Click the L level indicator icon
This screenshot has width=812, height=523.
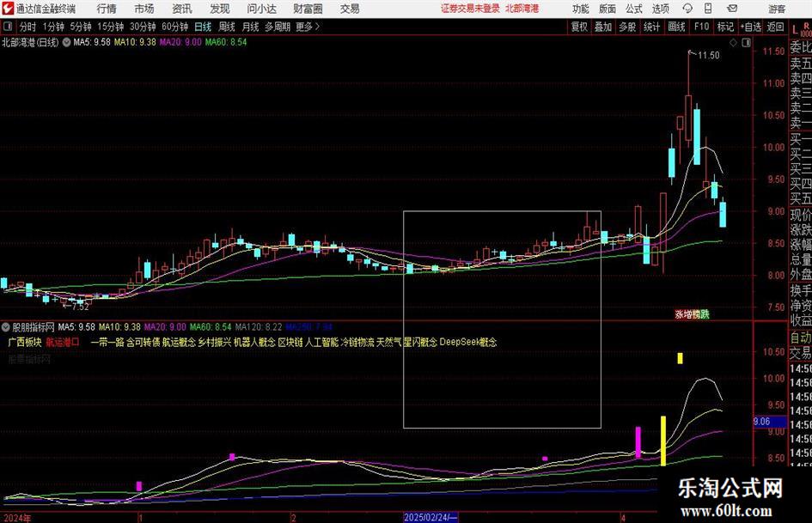coord(795,31)
